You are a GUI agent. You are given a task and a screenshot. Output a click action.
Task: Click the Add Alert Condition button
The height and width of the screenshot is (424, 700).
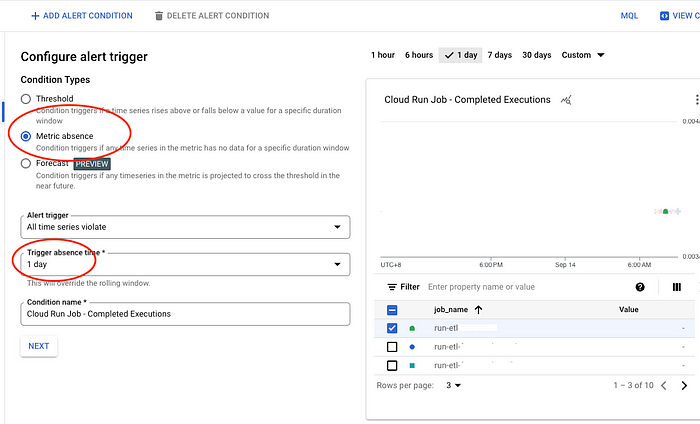click(x=82, y=16)
